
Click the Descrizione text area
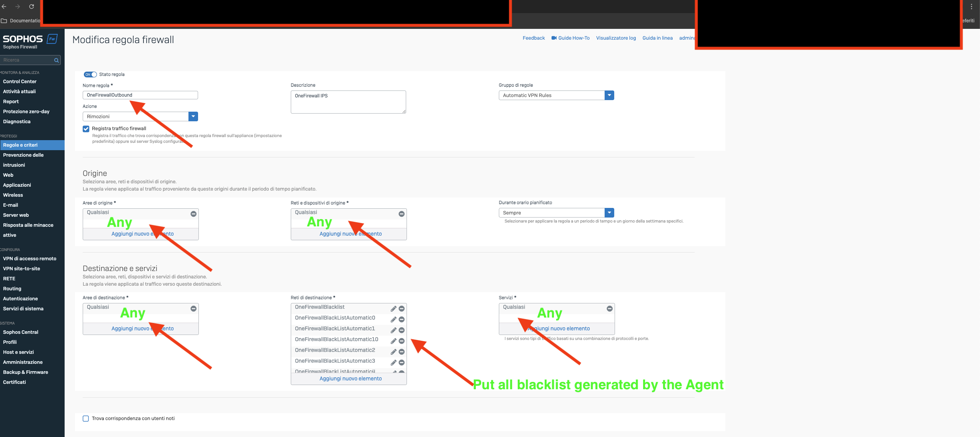tap(348, 102)
